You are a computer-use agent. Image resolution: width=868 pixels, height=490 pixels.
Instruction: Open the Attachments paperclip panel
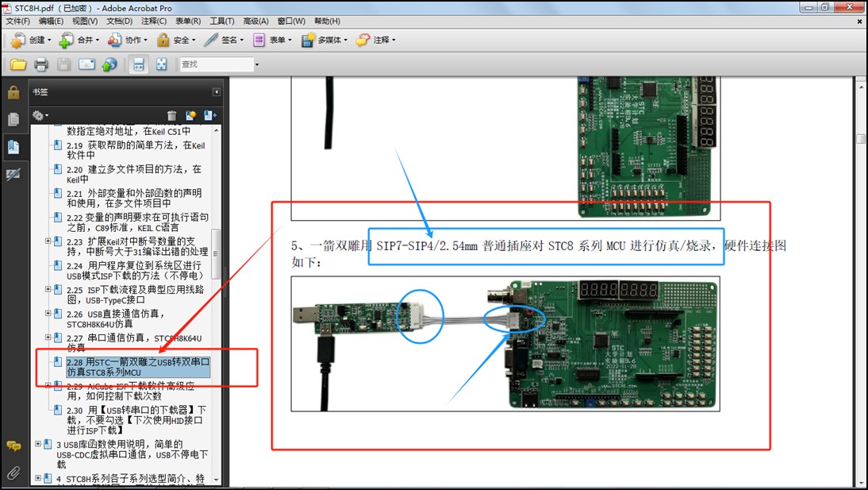[13, 473]
